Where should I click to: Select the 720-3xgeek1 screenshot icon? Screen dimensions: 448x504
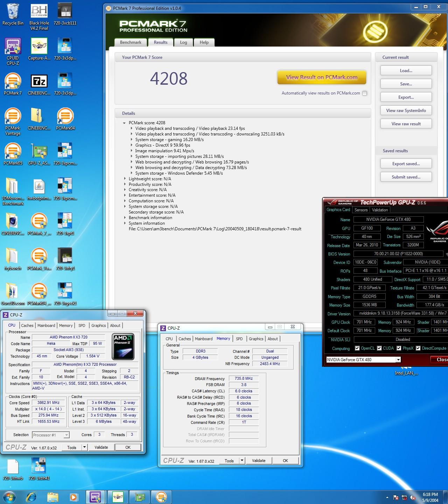pyautogui.click(x=65, y=294)
